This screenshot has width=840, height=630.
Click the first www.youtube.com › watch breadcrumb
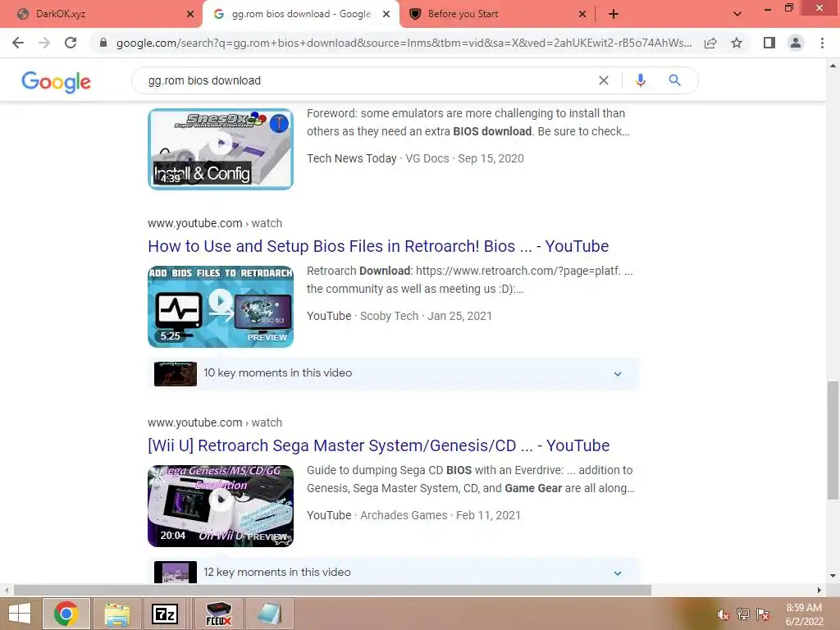[215, 223]
